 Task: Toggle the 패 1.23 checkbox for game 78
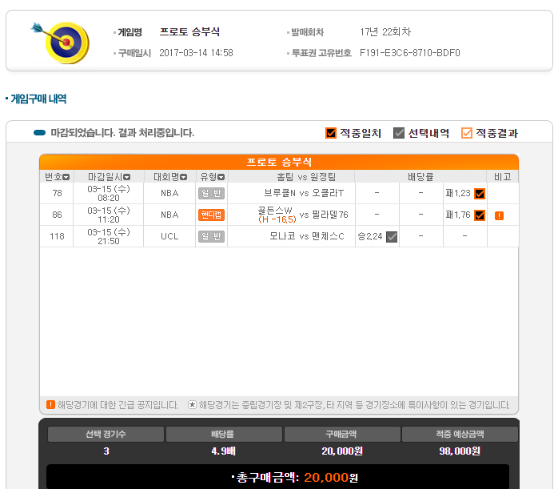[x=479, y=194]
